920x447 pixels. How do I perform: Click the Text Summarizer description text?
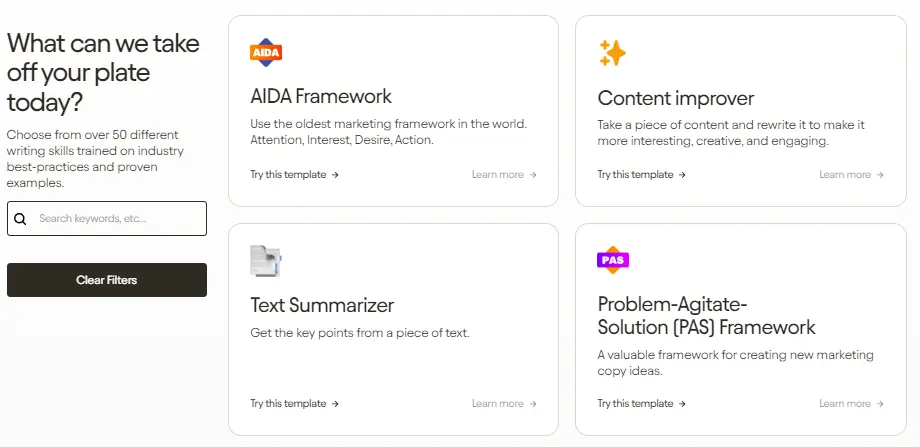(x=359, y=333)
